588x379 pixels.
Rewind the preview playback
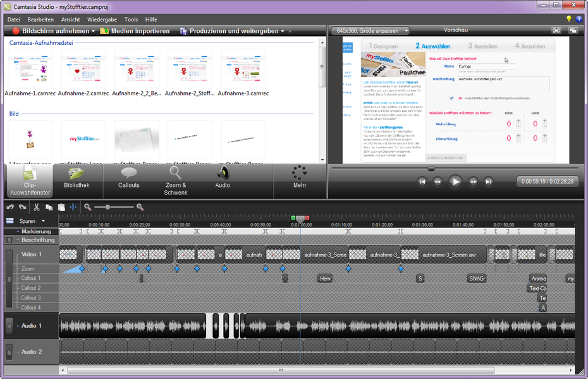tap(438, 182)
